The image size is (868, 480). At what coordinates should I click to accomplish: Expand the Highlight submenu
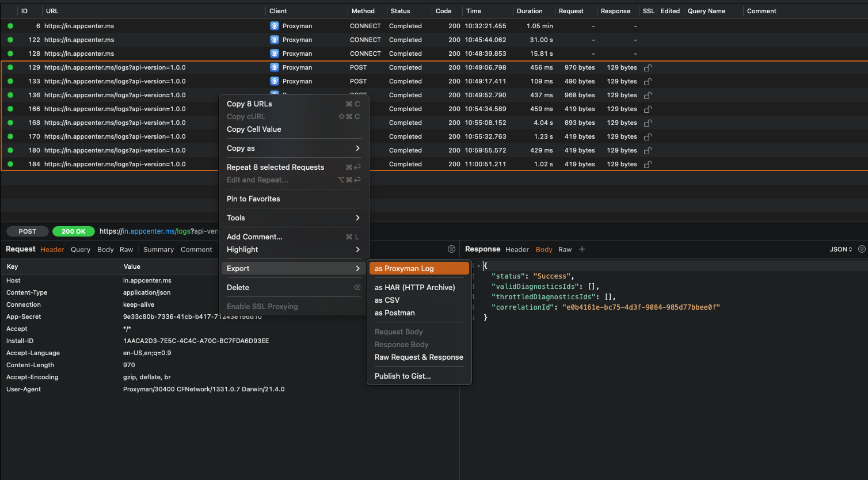click(x=294, y=249)
